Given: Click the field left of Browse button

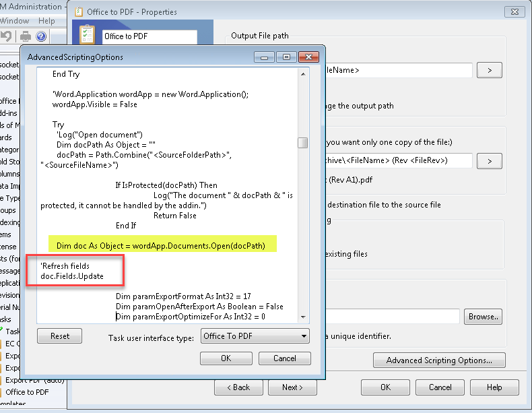Looking at the screenshot, I should (393, 317).
